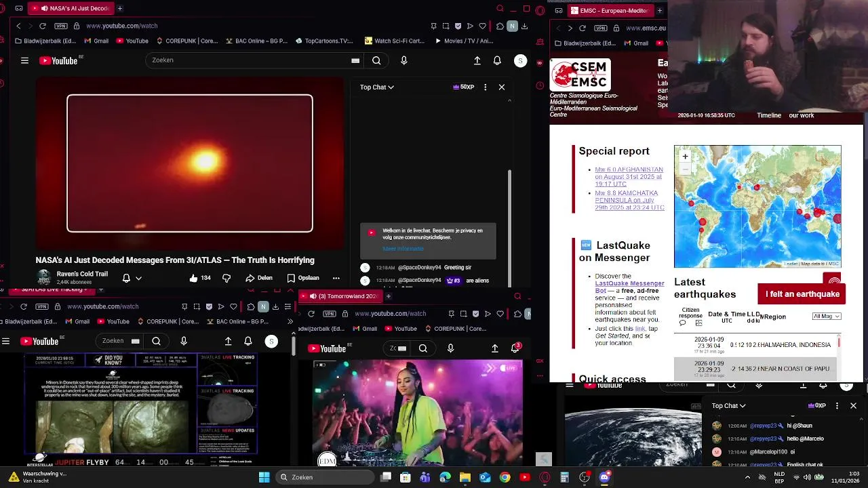Open on-screen keyboard icon in top YouTube search box
This screenshot has width=868, height=488.
355,60
